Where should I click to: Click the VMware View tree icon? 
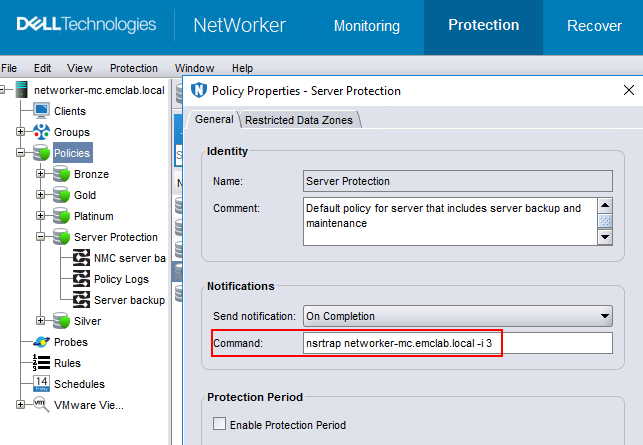click(x=41, y=405)
